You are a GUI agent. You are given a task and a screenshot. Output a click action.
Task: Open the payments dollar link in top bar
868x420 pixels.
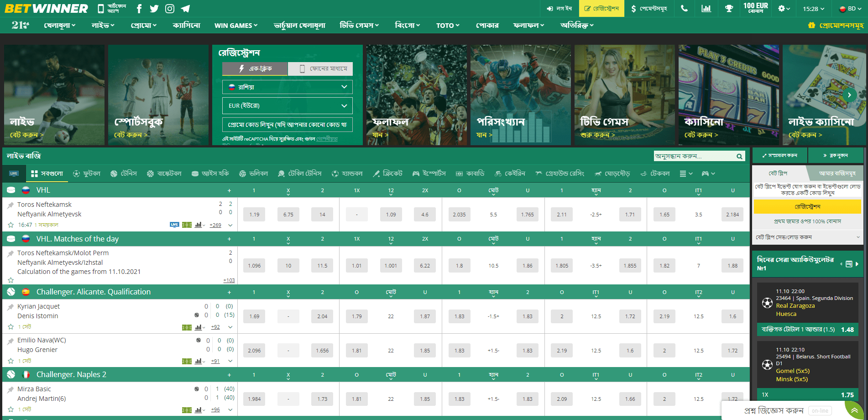click(649, 9)
